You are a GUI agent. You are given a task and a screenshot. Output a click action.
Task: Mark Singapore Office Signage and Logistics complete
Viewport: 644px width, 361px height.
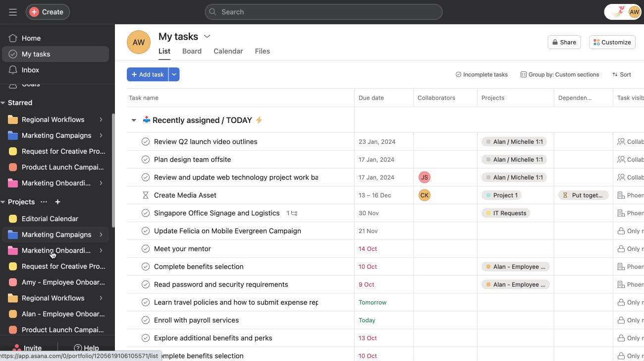pyautogui.click(x=146, y=213)
